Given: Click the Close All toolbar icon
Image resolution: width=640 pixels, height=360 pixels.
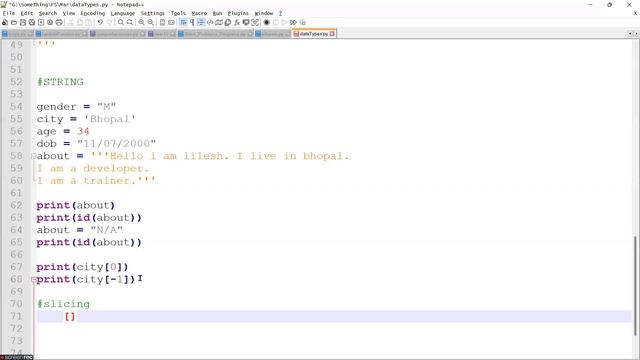Looking at the screenshot, I should tap(50, 22).
